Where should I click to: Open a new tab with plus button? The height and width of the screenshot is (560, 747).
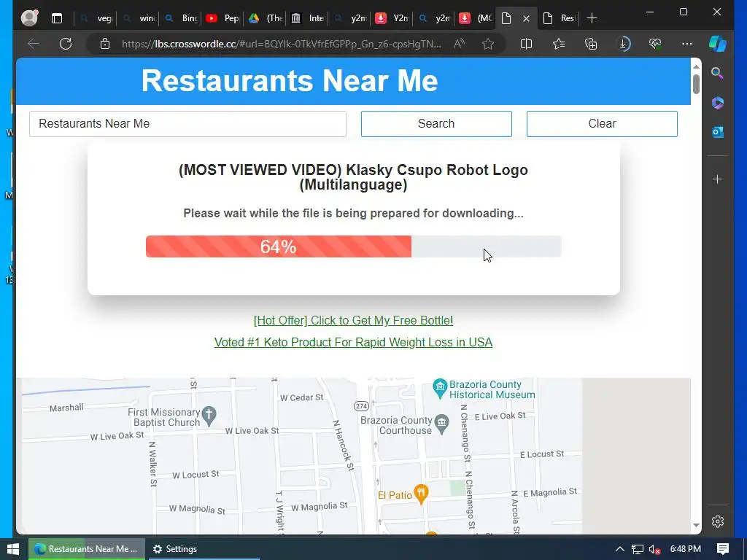pyautogui.click(x=592, y=18)
